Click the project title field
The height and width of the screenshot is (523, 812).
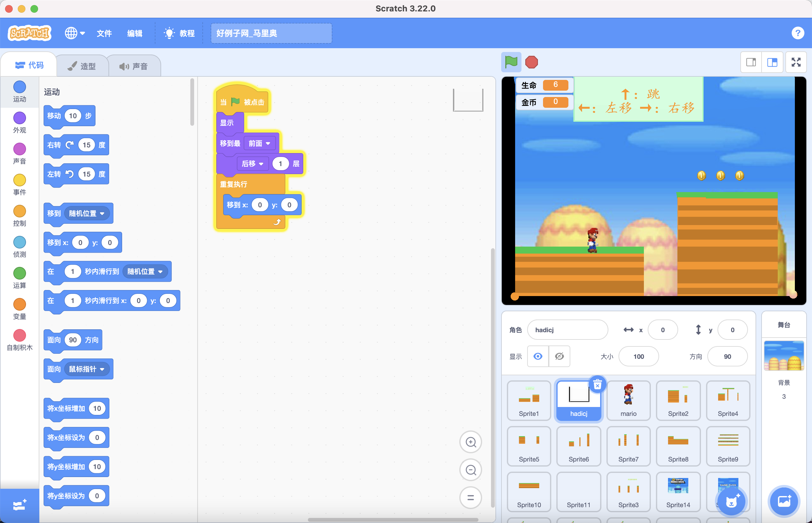tap(271, 33)
